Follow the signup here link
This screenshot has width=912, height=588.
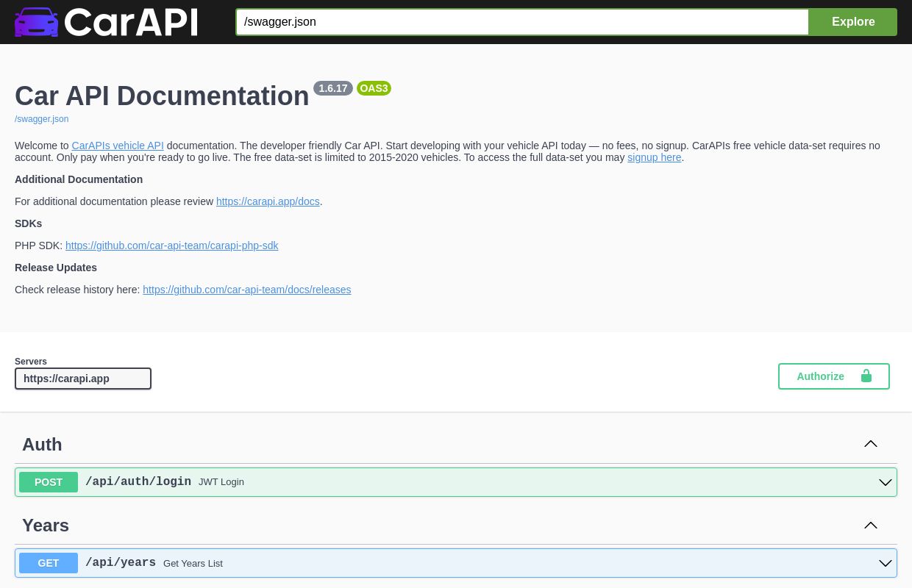pos(654,157)
